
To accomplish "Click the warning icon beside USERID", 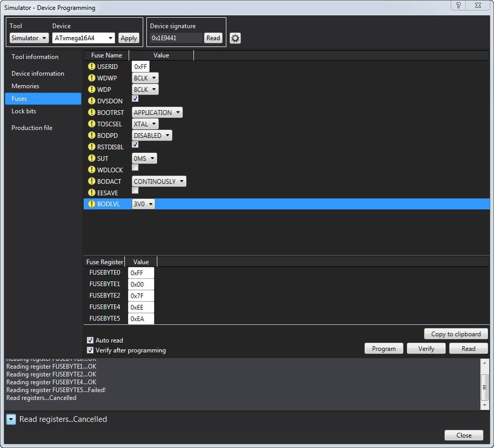I will pyautogui.click(x=91, y=66).
